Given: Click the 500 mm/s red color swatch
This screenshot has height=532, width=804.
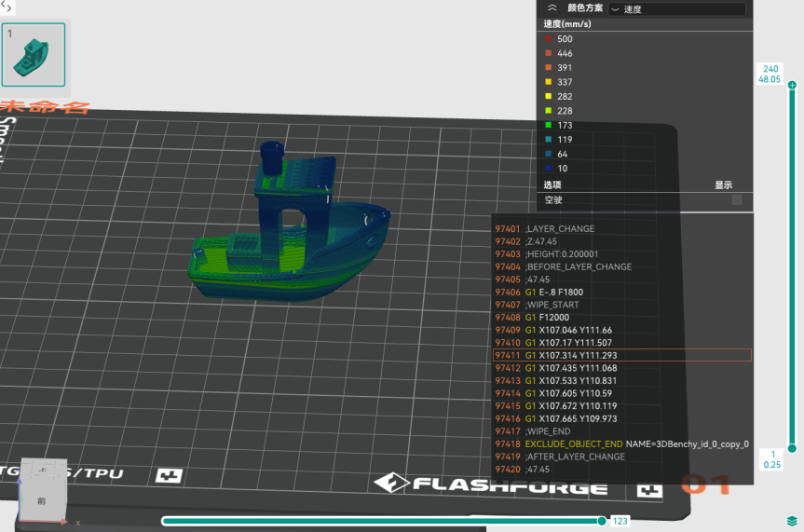Looking at the screenshot, I should [549, 39].
